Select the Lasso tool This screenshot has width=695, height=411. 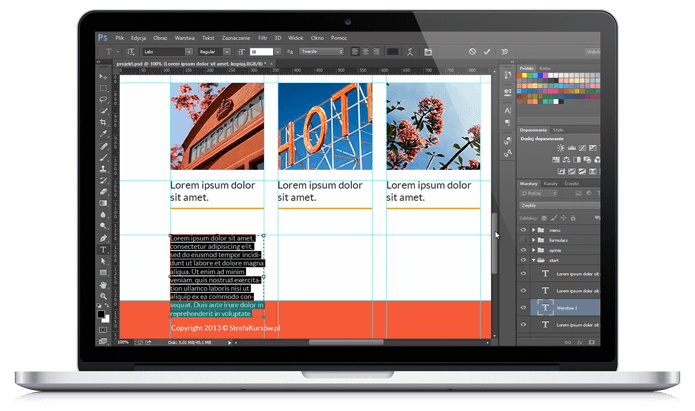(x=104, y=99)
